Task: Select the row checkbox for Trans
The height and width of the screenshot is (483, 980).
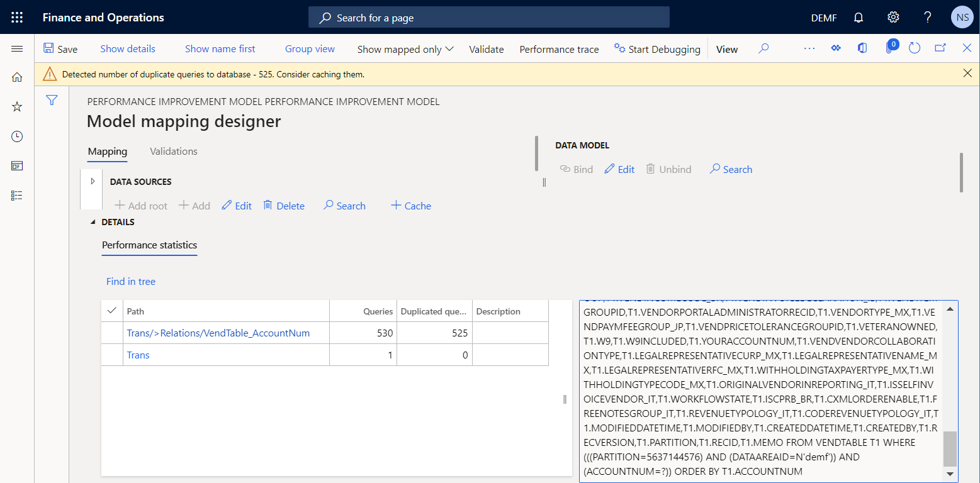Action: tap(112, 355)
